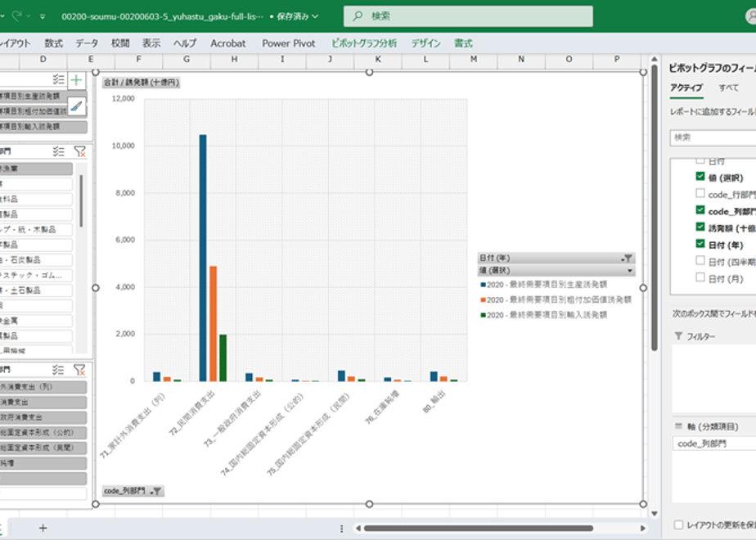Select slicer item ending ・石炭製品

pos(36,260)
